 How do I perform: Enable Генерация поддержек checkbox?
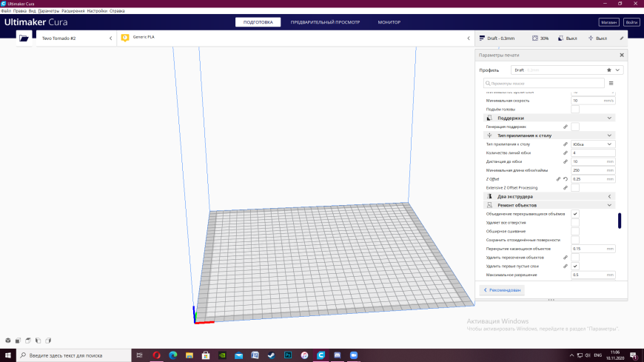[575, 127]
